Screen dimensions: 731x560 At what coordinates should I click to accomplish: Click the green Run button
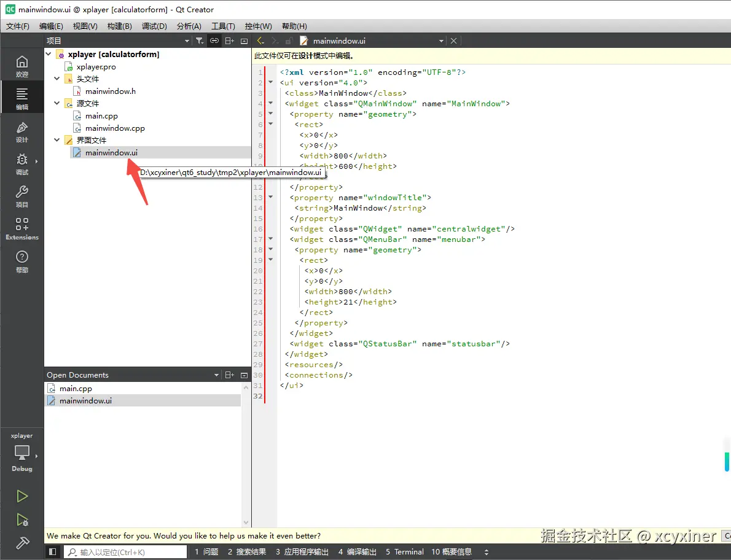tap(22, 496)
